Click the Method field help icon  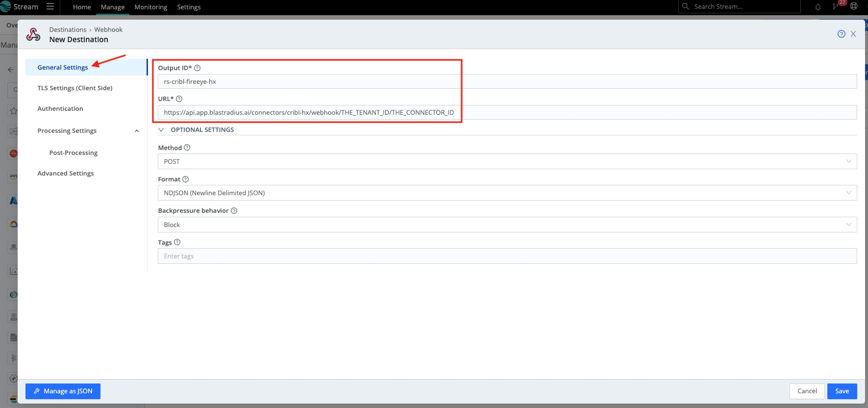point(187,148)
